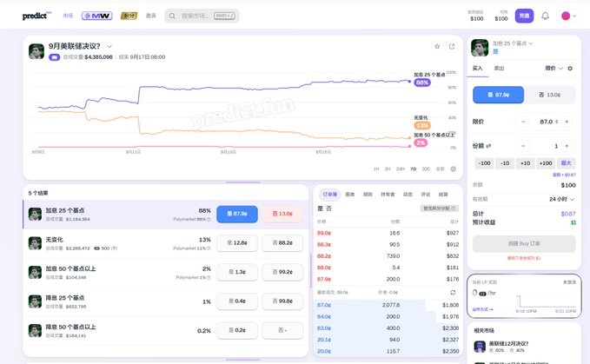
Task: Increase share amount with plus button
Action: [567, 146]
